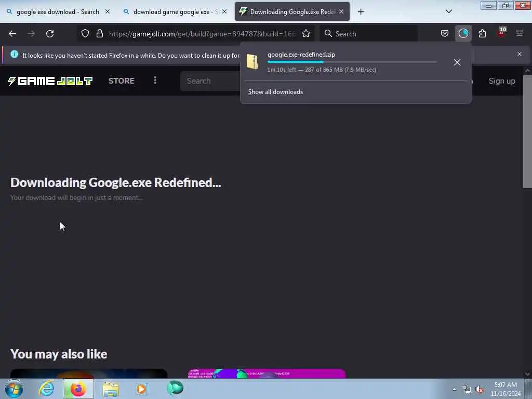Viewport: 532px width, 399px height.
Task: Open a new tab with plus button
Action: click(361, 12)
